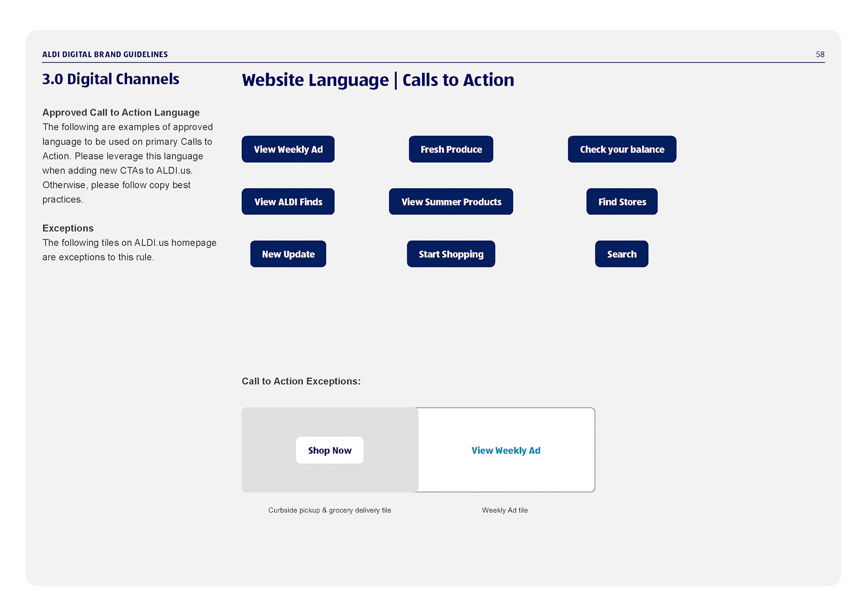
Task: Click the 3.0 Digital Channels heading
Action: (x=111, y=79)
